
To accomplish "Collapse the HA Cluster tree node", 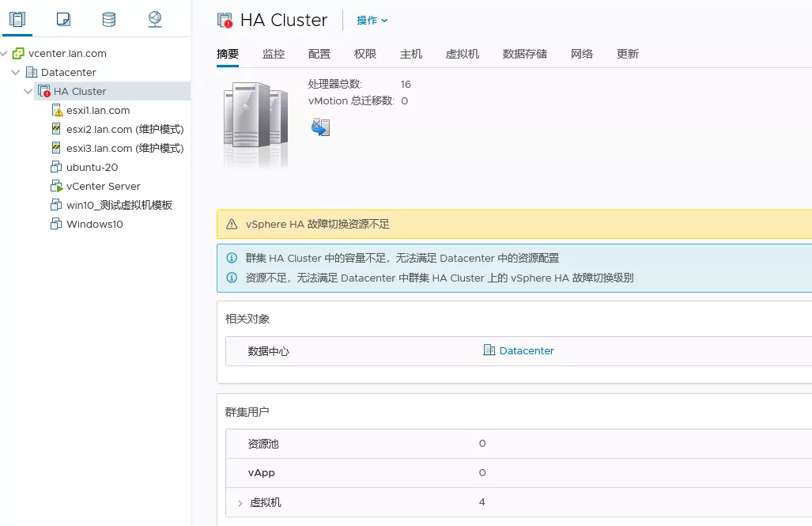I will pos(28,92).
